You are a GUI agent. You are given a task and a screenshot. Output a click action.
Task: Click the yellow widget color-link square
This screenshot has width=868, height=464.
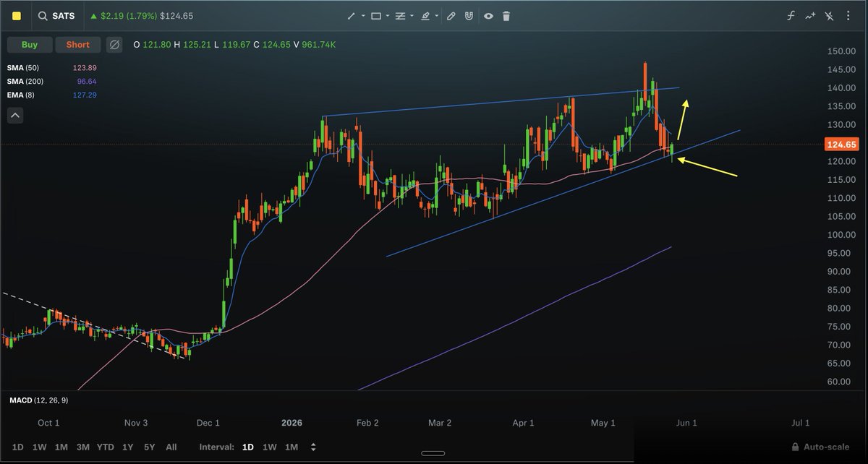coord(17,16)
